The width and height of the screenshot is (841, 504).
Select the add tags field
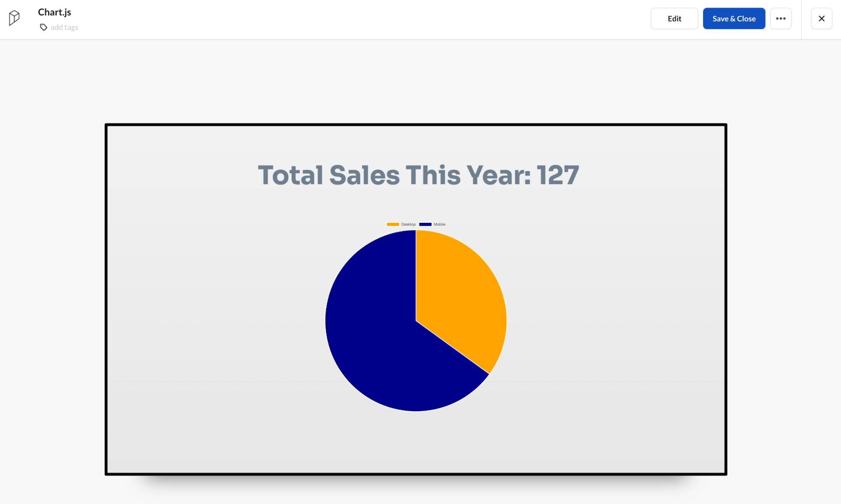pyautogui.click(x=64, y=27)
